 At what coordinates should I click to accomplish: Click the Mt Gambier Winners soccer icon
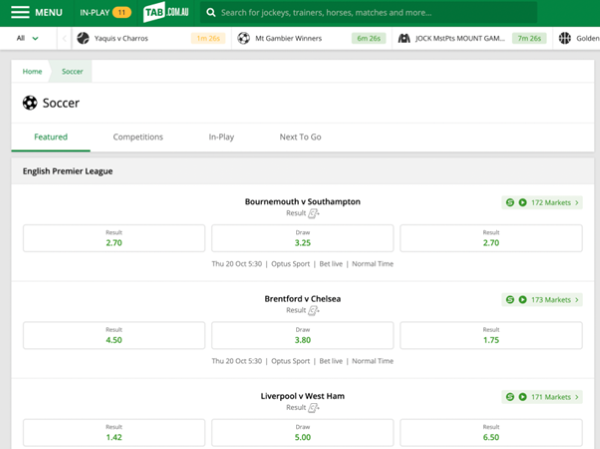point(244,38)
